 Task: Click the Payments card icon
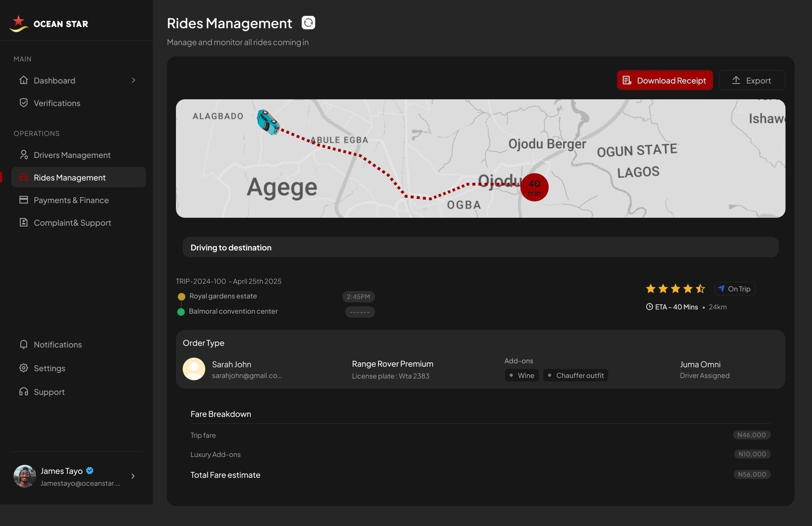tap(23, 200)
